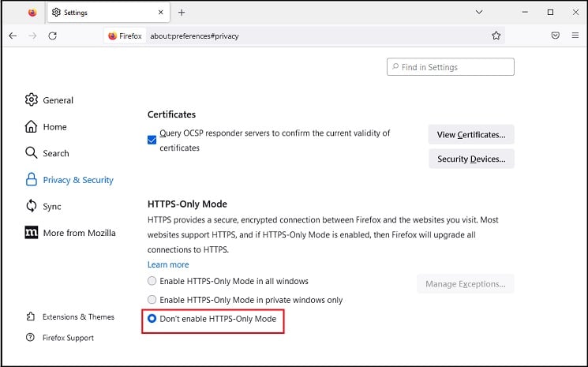The height and width of the screenshot is (367, 588).
Task: Choose Don't enable HTTPS-Only Mode
Action: [x=152, y=319]
